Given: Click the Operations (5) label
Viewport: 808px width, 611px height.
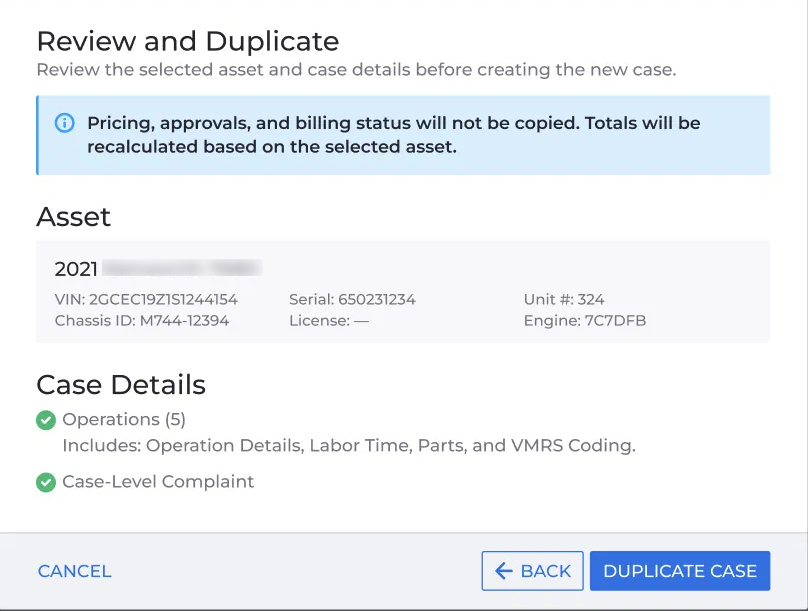Looking at the screenshot, I should [x=124, y=419].
